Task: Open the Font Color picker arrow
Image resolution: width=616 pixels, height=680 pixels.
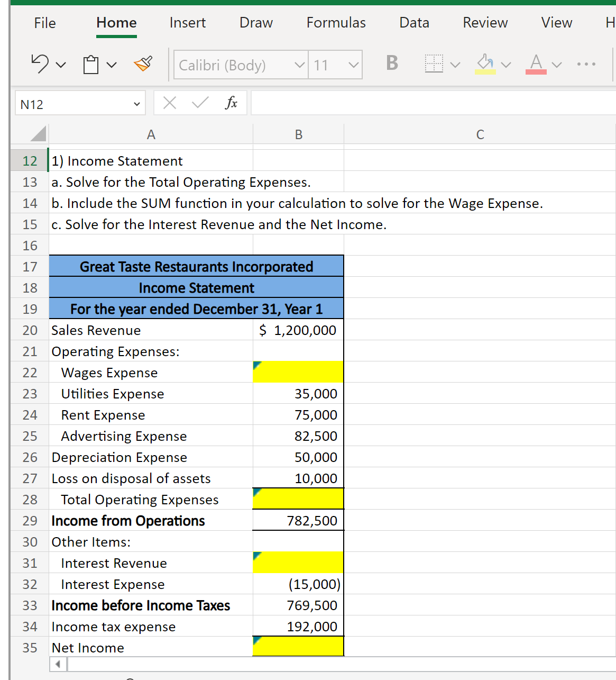Action: (x=558, y=65)
